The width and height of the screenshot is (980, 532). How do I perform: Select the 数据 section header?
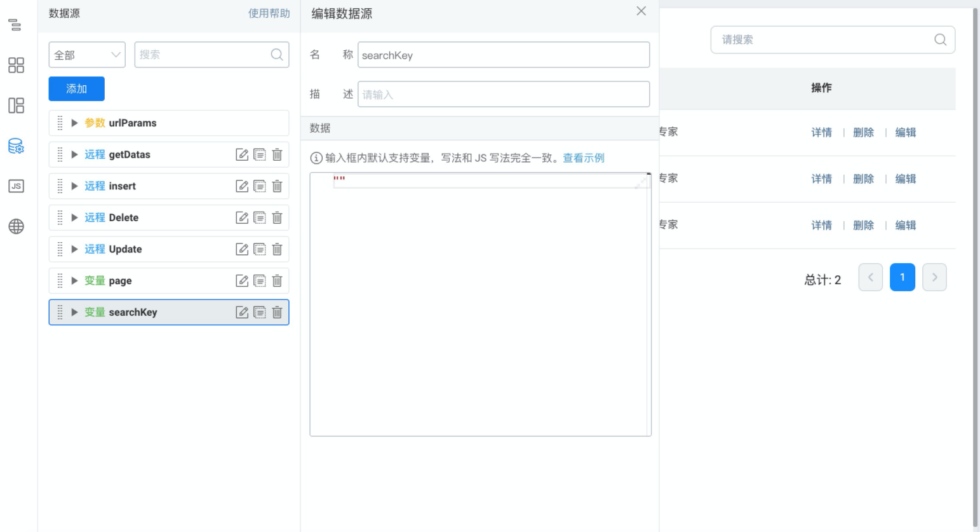point(480,128)
